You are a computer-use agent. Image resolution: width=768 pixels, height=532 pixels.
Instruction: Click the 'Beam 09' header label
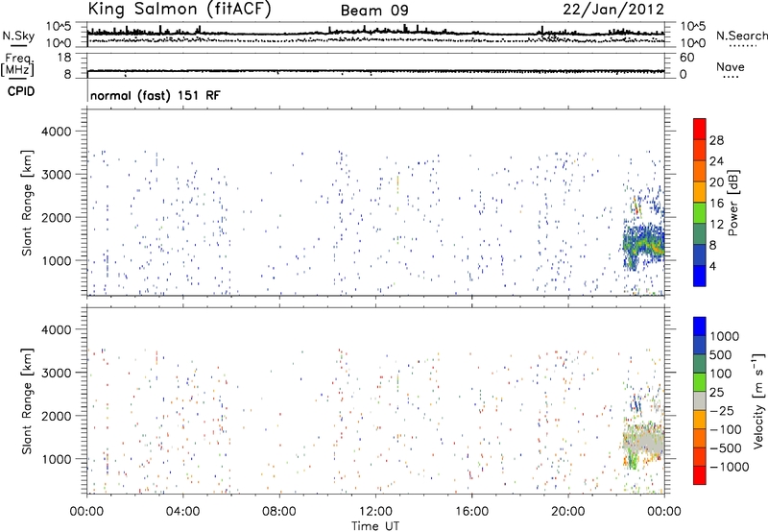click(x=374, y=11)
